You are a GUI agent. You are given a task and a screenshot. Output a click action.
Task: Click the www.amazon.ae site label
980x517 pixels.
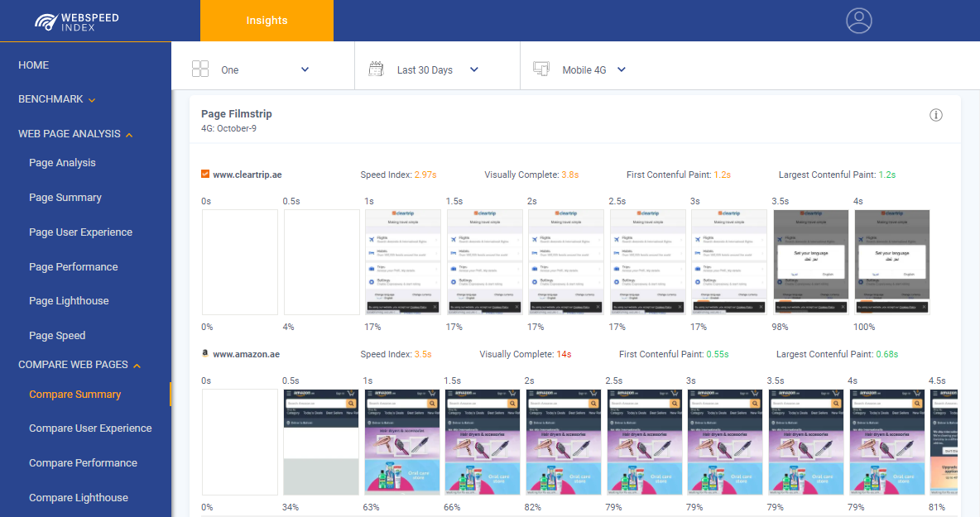(247, 354)
